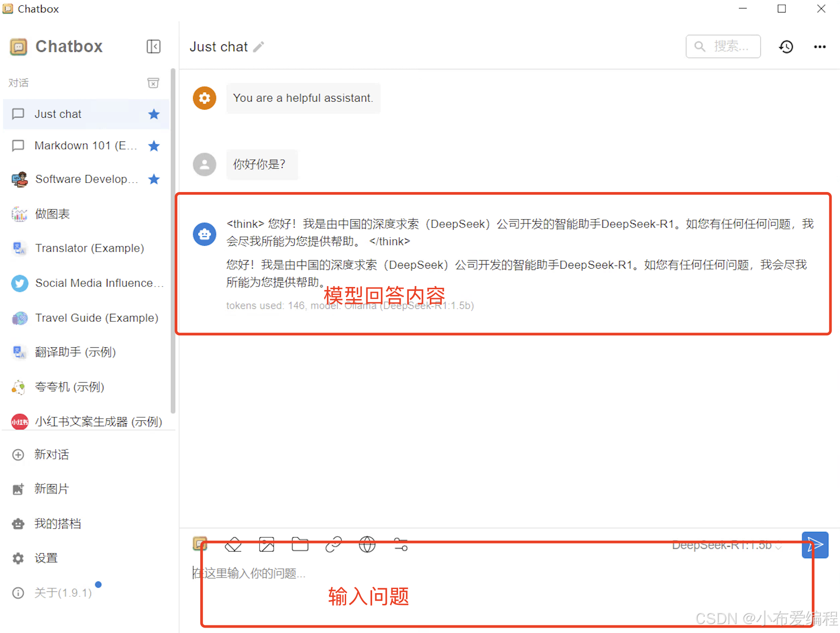Minimize the Chatbox window

tap(743, 9)
